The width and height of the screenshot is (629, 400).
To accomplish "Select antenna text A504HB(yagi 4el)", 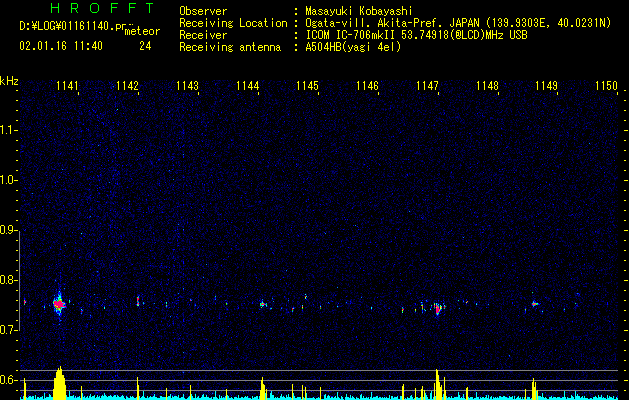I will [353, 47].
